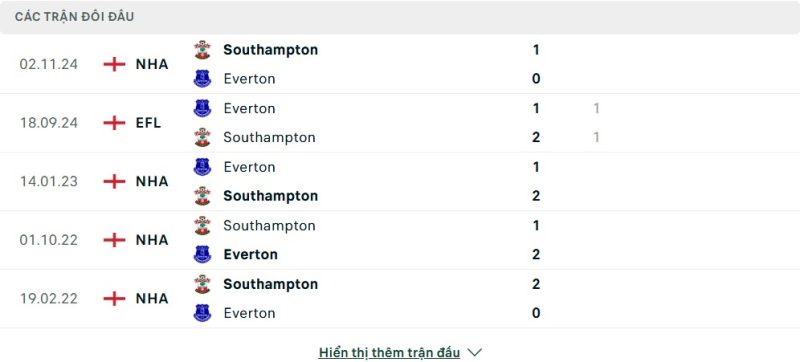Click 'Hiển thị thêm trận đấu' link
This screenshot has height=362, width=800.
[x=389, y=352]
